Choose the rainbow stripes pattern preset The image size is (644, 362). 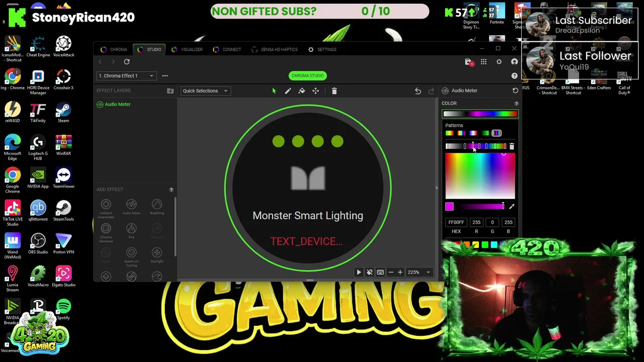(461, 133)
